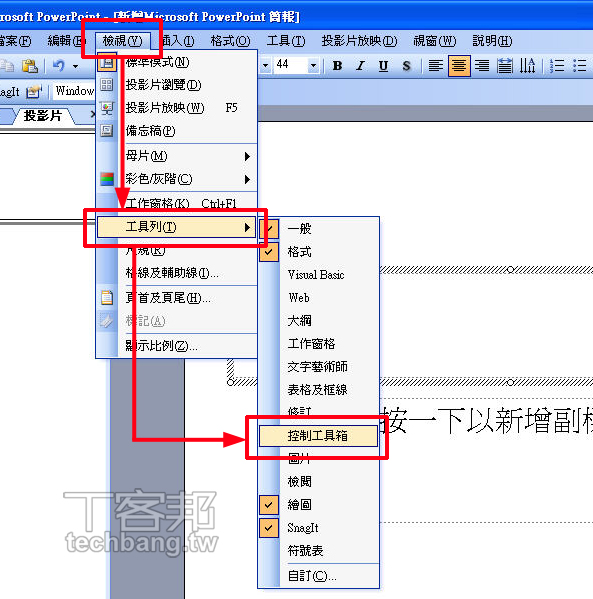This screenshot has height=599, width=593.
Task: Click subtitle placeholder 按一下以新增副標題
Action: point(488,421)
